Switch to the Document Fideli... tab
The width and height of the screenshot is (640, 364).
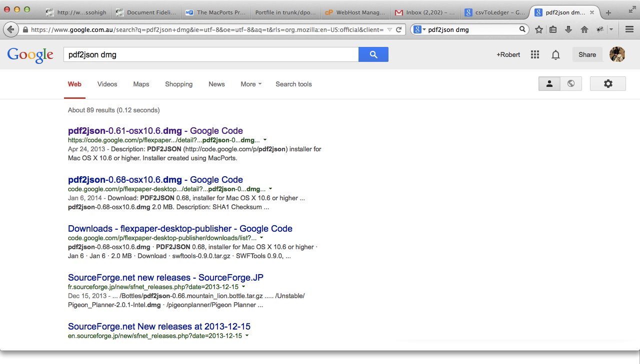[x=146, y=12]
